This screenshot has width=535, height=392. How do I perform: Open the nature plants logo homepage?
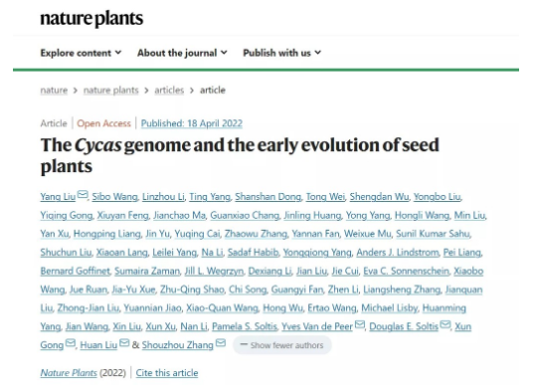pyautogui.click(x=91, y=19)
